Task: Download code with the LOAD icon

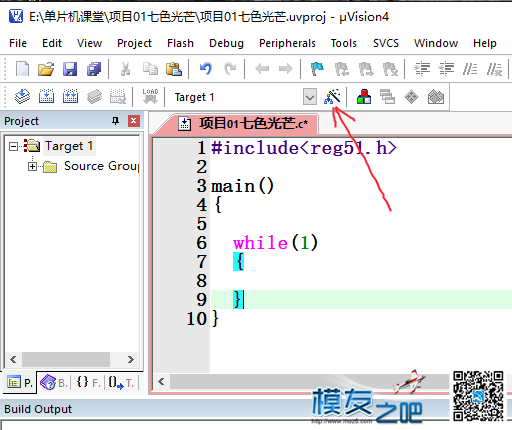Action: click(x=150, y=97)
